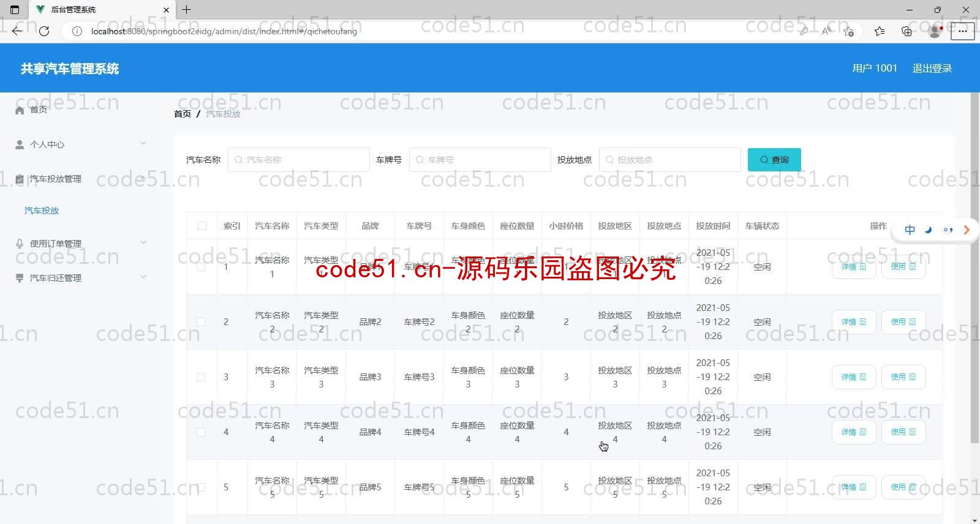Check the checkbox for row 5

click(x=201, y=487)
